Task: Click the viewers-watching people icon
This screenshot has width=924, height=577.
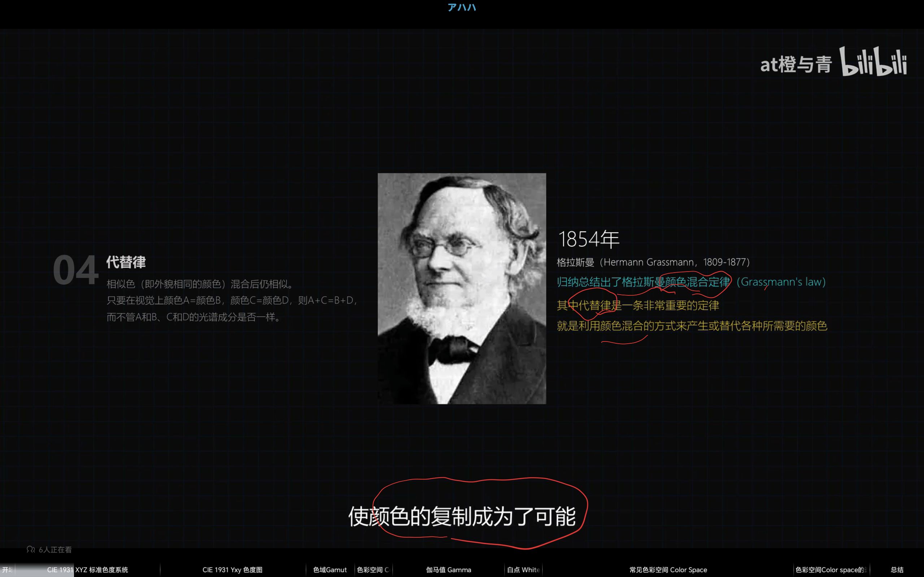Action: 31,550
